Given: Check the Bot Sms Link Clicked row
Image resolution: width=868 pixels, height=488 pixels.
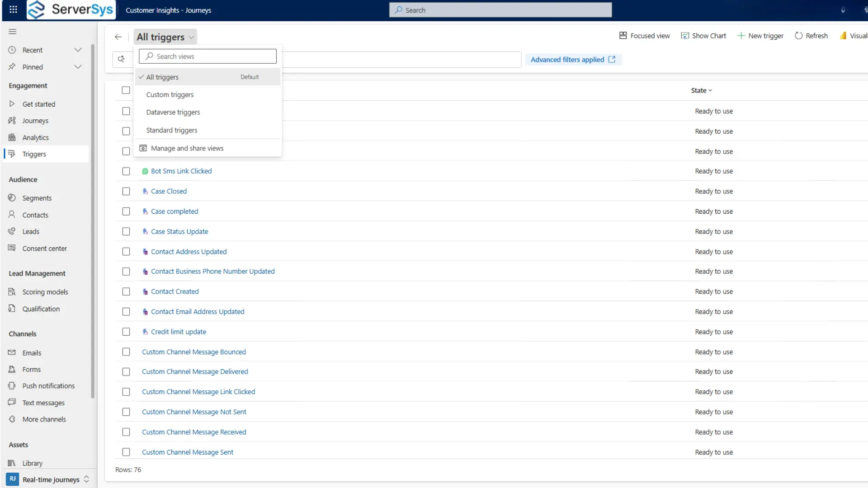Looking at the screenshot, I should pos(126,171).
